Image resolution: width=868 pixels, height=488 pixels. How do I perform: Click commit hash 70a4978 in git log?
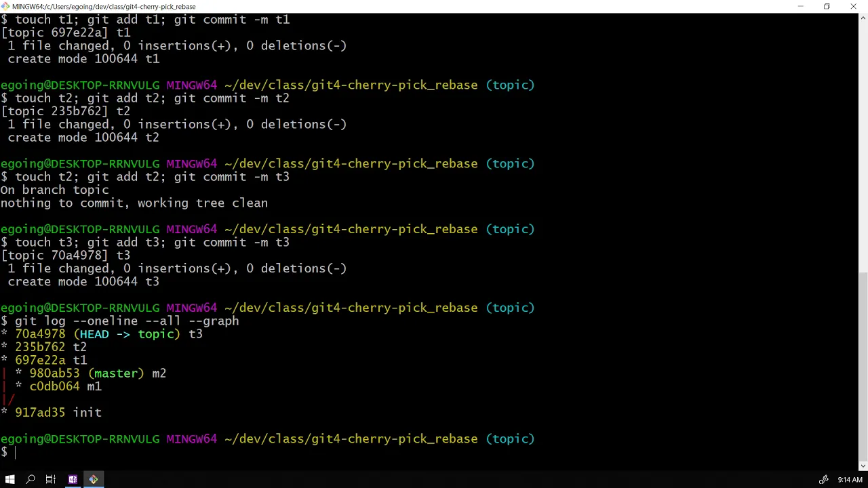pos(40,334)
